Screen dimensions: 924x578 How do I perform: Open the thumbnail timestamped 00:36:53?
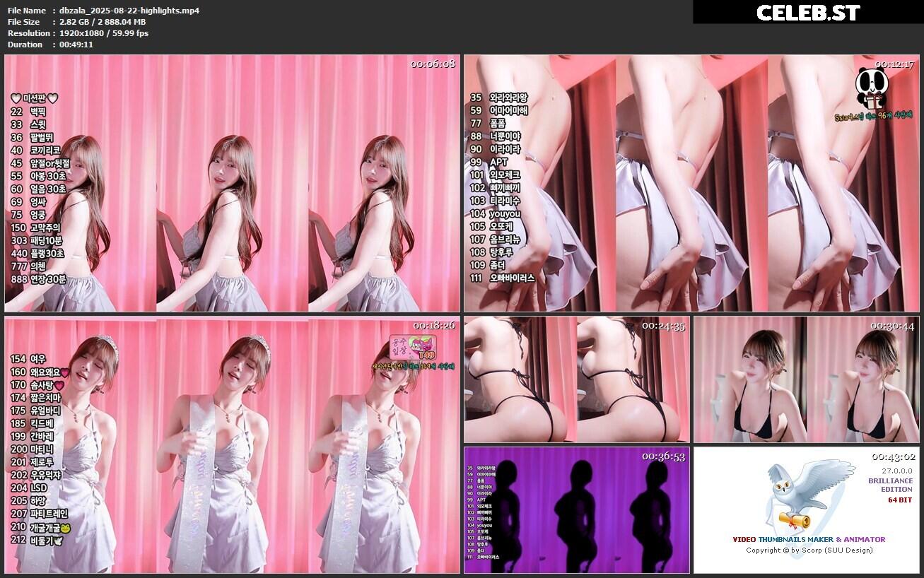pyautogui.click(x=575, y=509)
